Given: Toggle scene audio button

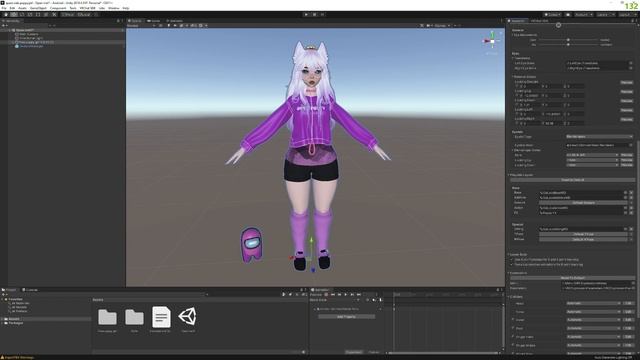Looking at the screenshot, I should [x=175, y=25].
